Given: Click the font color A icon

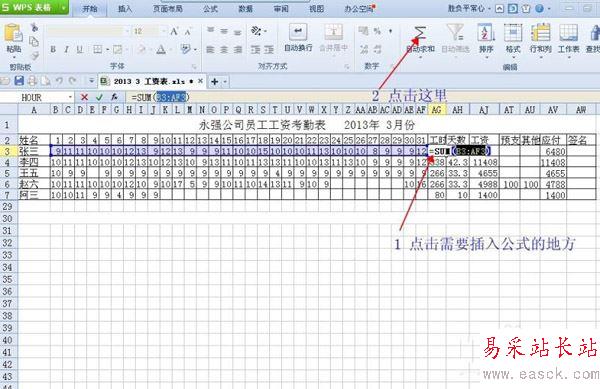Looking at the screenshot, I should (161, 49).
